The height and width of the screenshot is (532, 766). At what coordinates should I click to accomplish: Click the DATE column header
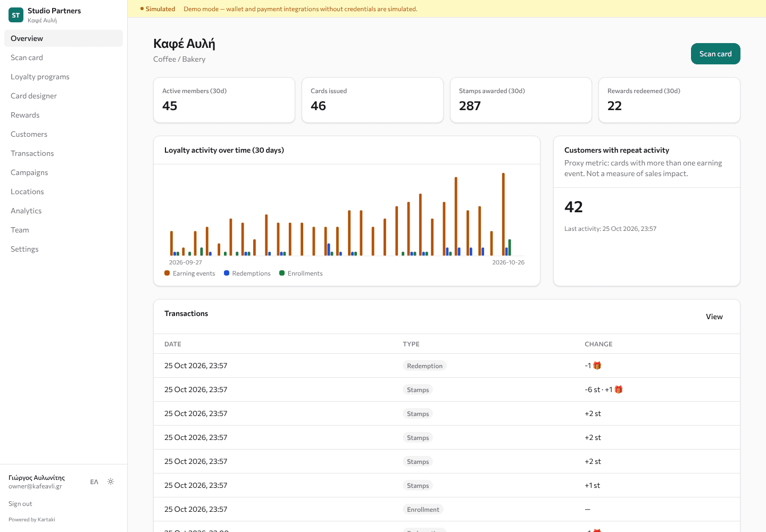pyautogui.click(x=173, y=344)
